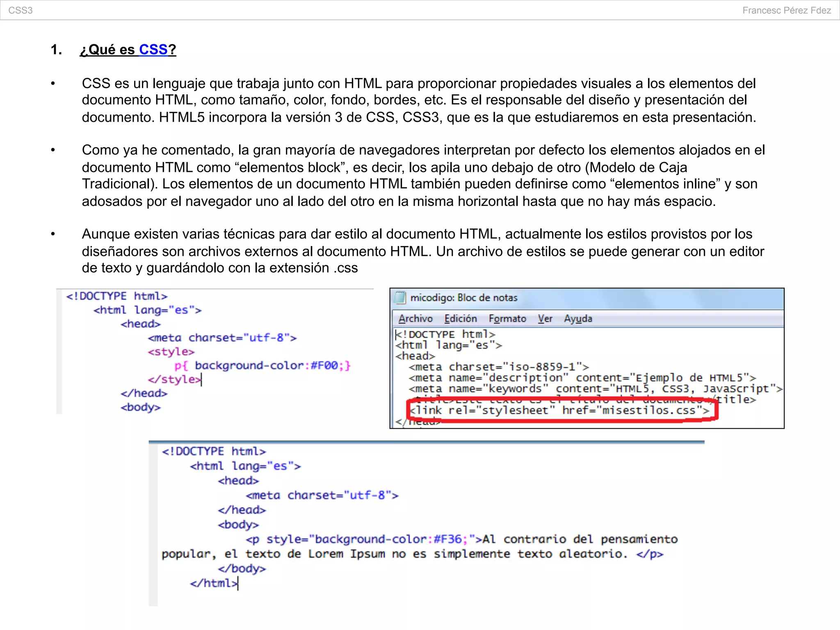Click the first bullet paragraph about CSS
Screen dimensions: 840x630
(418, 100)
